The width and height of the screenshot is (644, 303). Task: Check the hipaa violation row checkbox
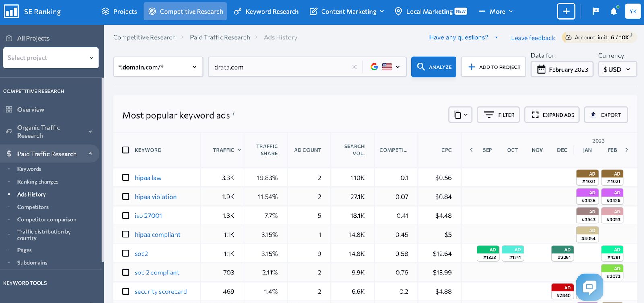point(126,197)
